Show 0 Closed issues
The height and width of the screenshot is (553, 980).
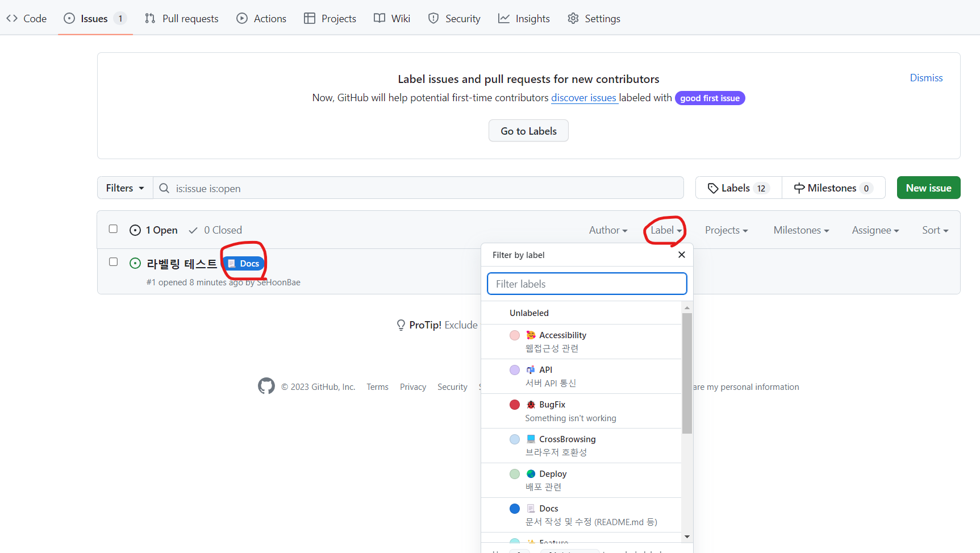(215, 230)
